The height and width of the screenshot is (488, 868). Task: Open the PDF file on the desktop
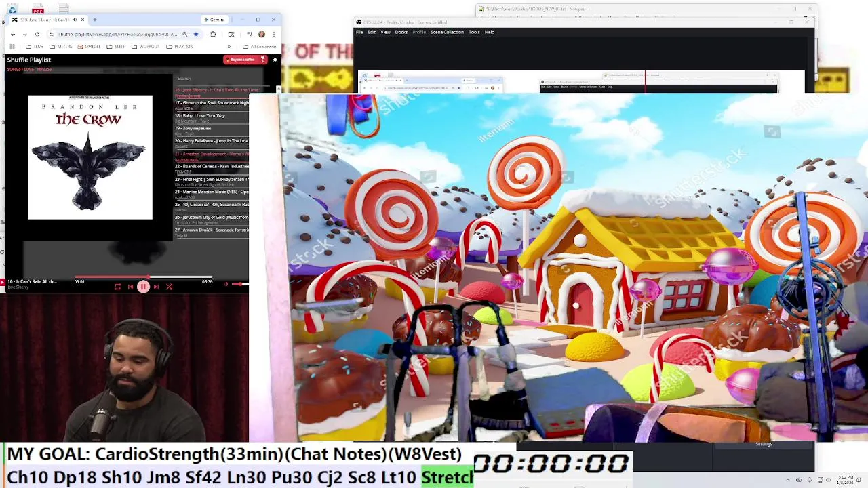click(38, 9)
